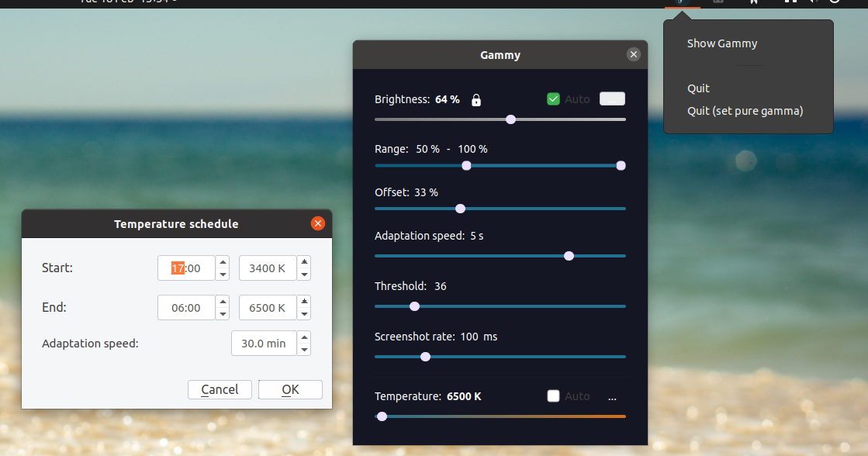Open temperature options with the '...' icon
Viewport: 868px width, 456px height.
pos(612,398)
